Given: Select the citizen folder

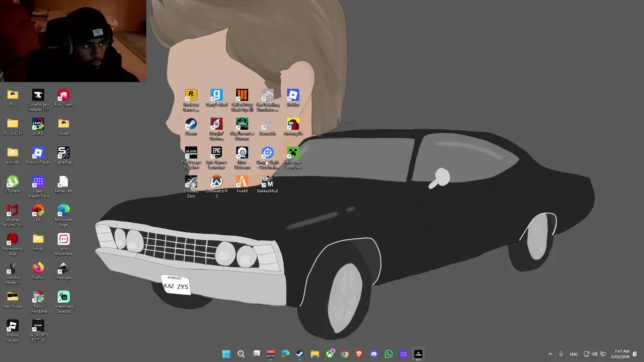Looking at the screenshot, I should pyautogui.click(x=63, y=127).
